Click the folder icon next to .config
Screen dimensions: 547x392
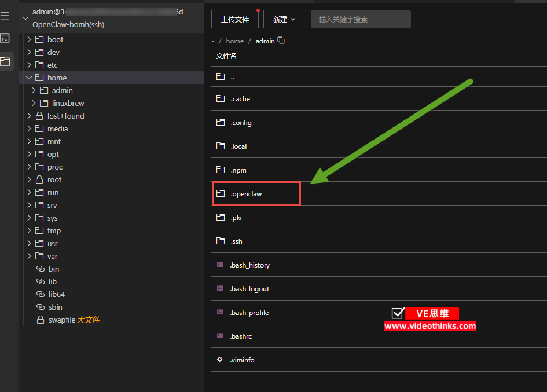click(220, 122)
